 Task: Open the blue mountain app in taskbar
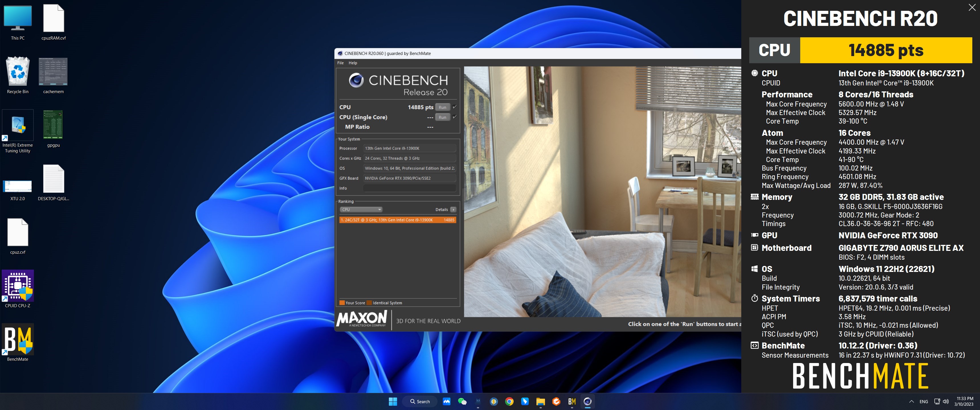(x=447, y=401)
